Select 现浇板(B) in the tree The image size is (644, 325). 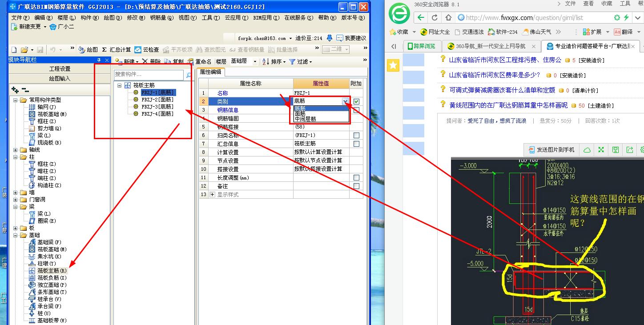click(x=45, y=143)
